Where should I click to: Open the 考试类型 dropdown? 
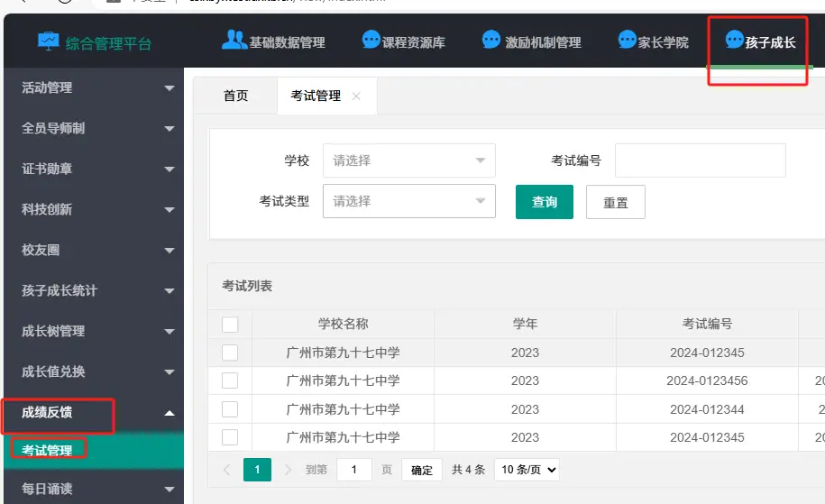(408, 201)
